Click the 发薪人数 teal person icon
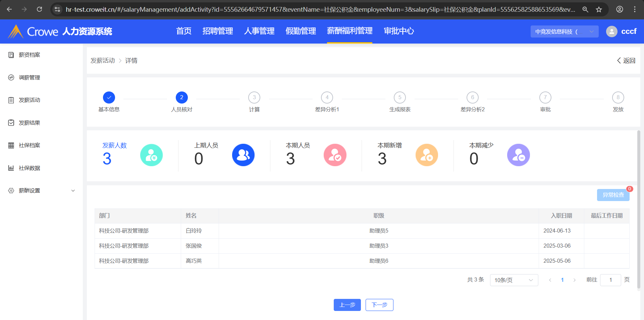This screenshot has width=644, height=320. 151,155
